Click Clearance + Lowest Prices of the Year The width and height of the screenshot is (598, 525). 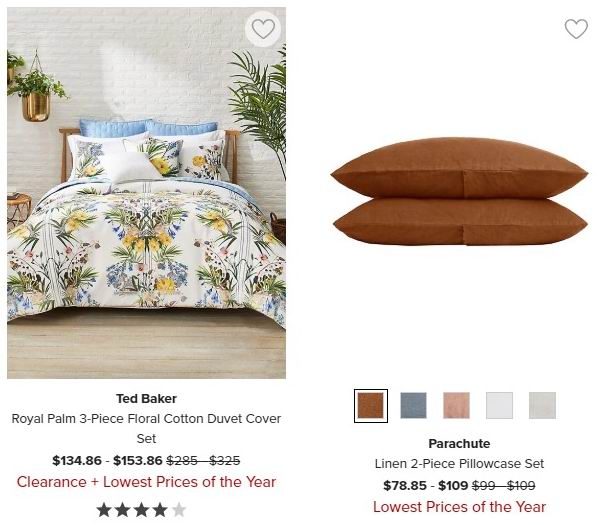pyautogui.click(x=146, y=482)
